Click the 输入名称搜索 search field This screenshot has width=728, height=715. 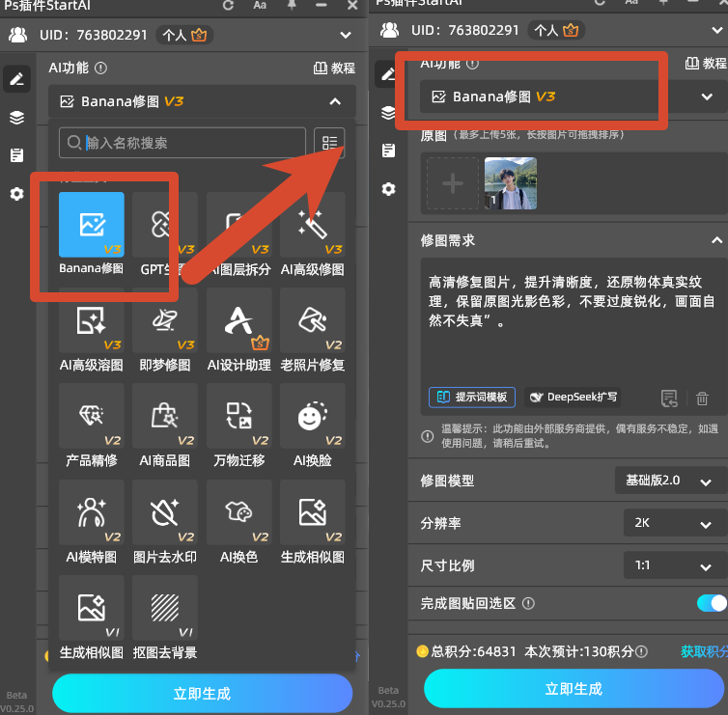(182, 143)
